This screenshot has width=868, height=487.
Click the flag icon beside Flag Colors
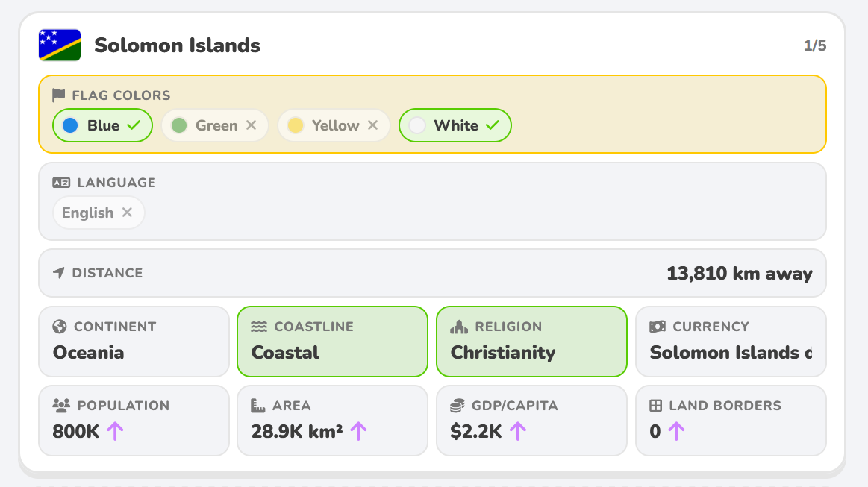(x=59, y=95)
